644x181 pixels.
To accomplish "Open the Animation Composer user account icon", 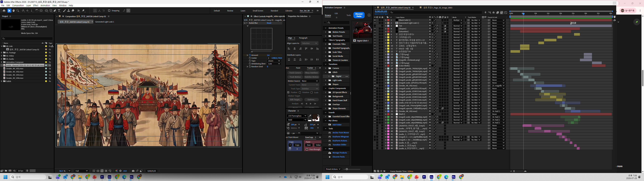I will pyautogui.click(x=369, y=15).
